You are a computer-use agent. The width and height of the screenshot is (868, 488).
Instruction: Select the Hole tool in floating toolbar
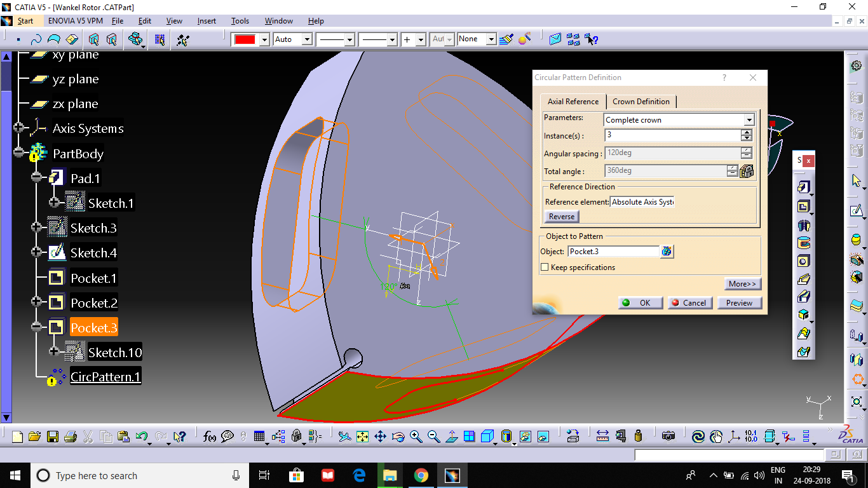click(804, 261)
